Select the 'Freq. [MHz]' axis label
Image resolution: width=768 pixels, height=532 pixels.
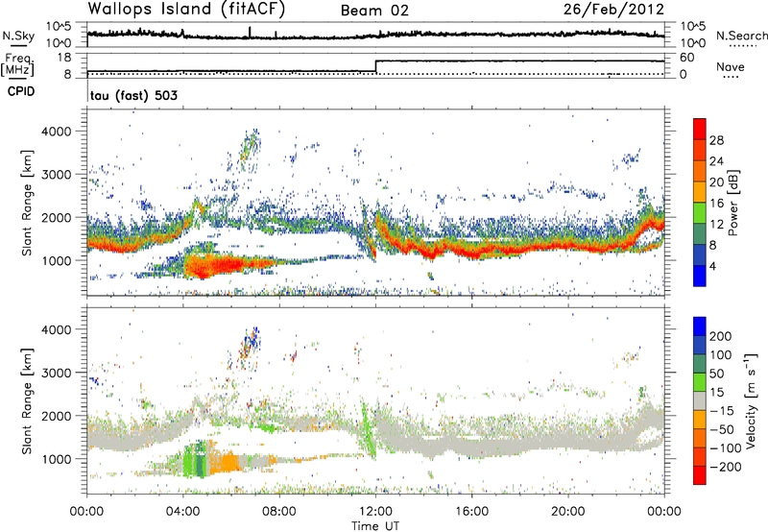(17, 64)
